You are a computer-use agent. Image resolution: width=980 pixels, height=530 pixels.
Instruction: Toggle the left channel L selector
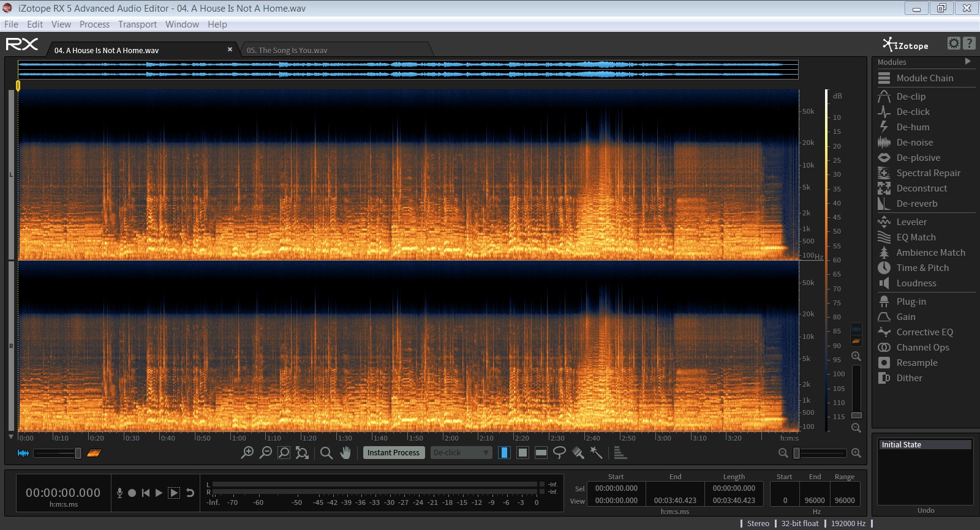click(11, 175)
